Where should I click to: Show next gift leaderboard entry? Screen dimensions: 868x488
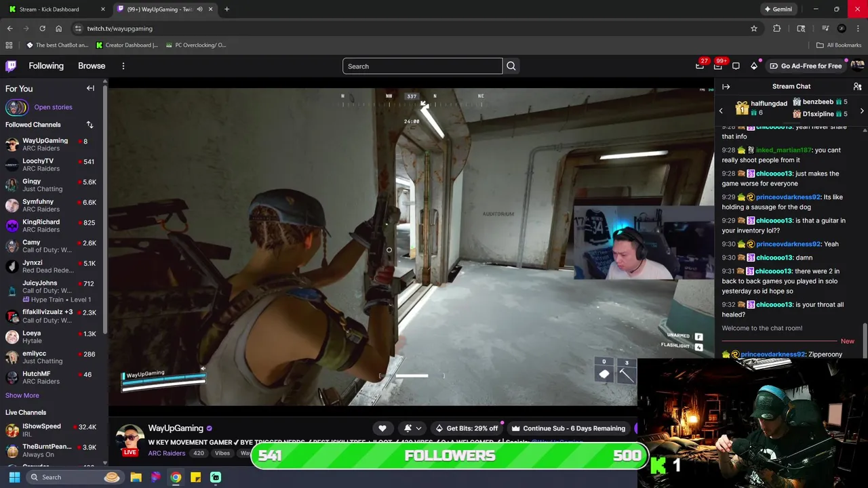pyautogui.click(x=862, y=110)
